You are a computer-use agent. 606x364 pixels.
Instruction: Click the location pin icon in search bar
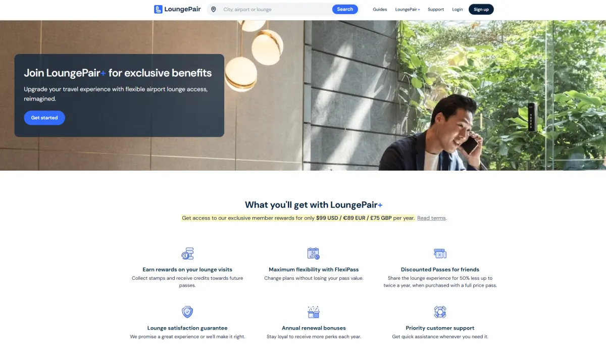pos(214,9)
